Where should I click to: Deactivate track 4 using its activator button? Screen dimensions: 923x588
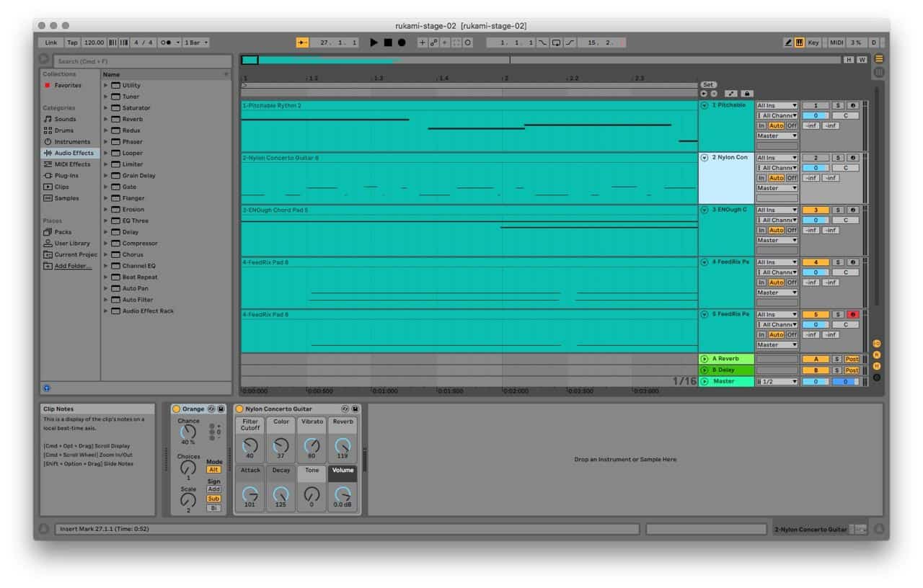816,262
